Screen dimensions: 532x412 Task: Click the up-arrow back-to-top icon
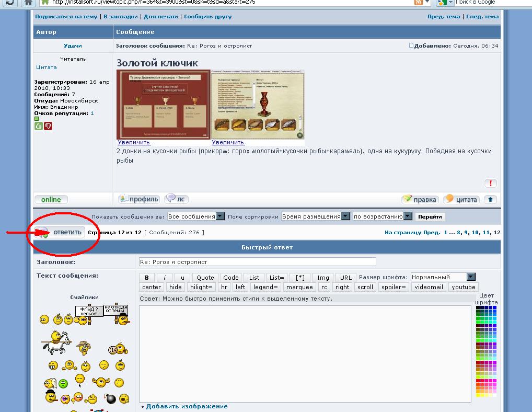coord(490,200)
